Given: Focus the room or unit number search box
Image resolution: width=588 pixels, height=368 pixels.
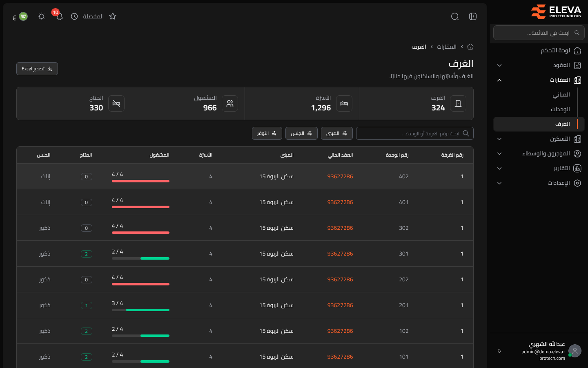Looking at the screenshot, I should pos(415,133).
